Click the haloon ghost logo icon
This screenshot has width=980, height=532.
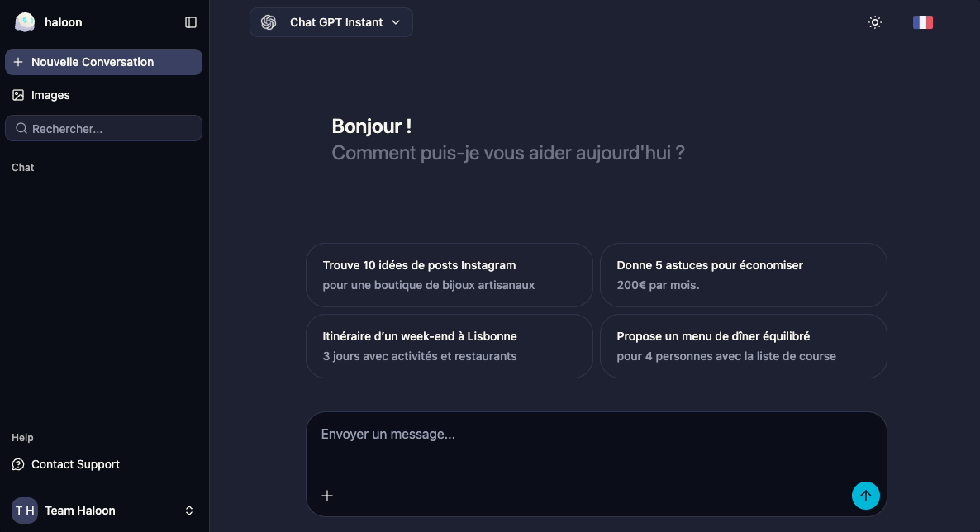25,22
